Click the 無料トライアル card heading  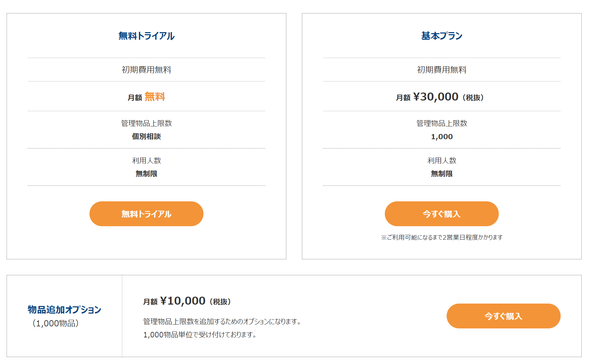[x=146, y=36]
